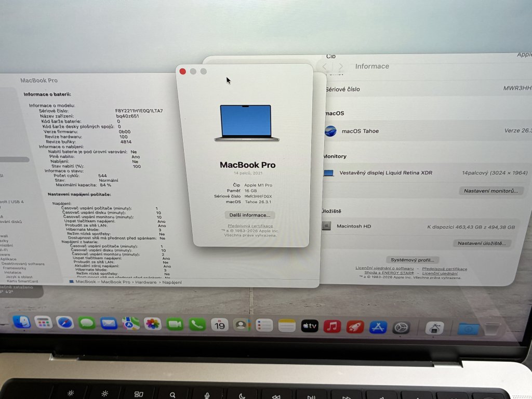Open System Settings gear in the dock
The height and width of the screenshot is (399, 532).
401,328
